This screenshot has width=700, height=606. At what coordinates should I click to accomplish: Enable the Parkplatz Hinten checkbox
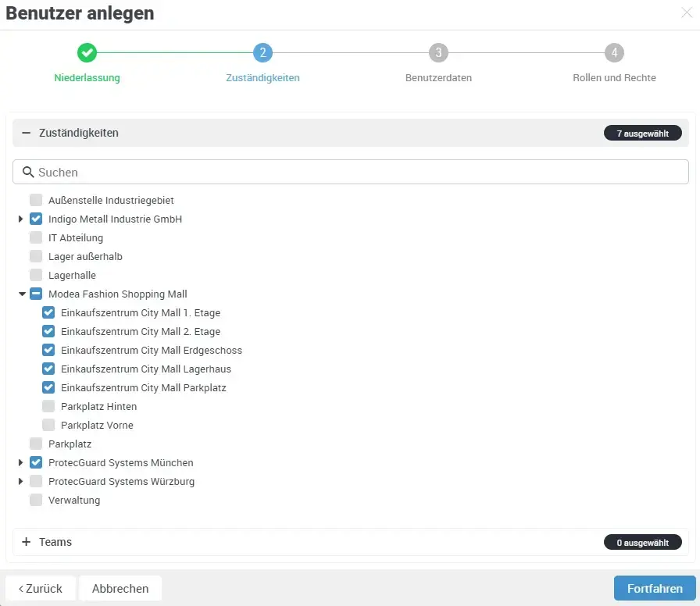(x=48, y=406)
